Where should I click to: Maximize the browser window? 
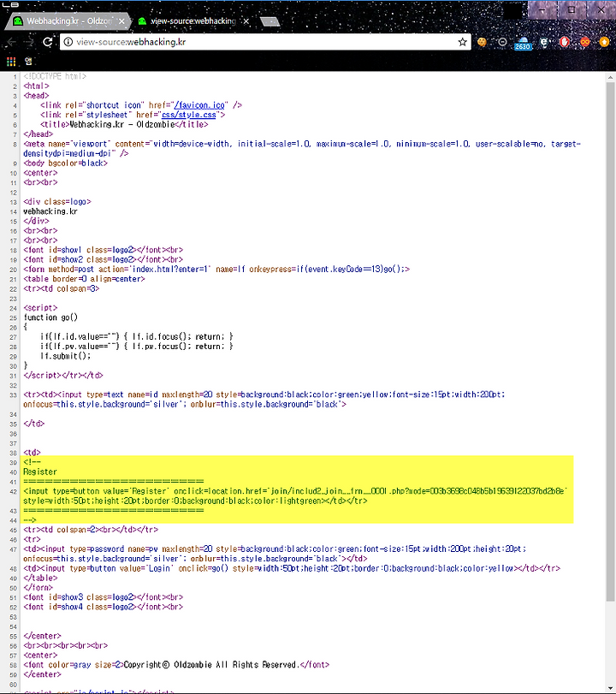[x=572, y=9]
